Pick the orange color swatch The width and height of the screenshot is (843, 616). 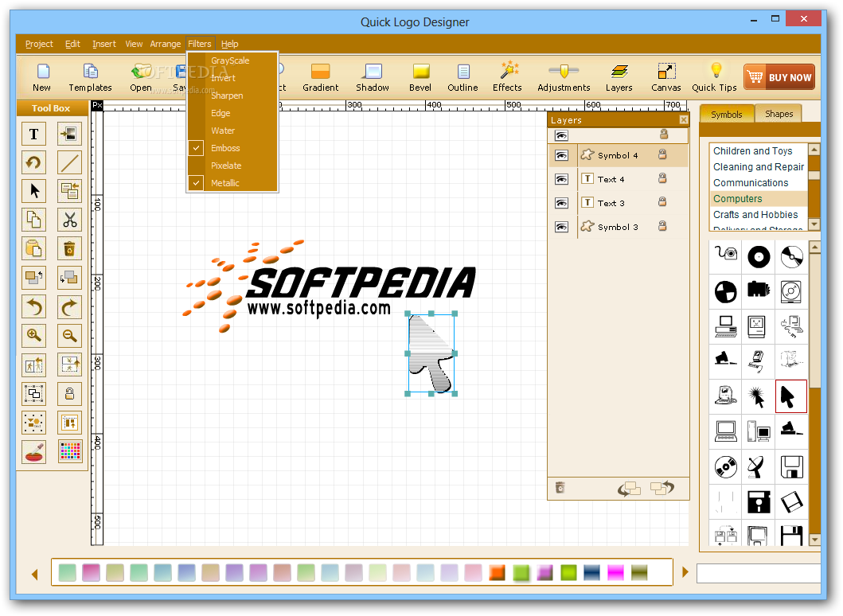pyautogui.click(x=498, y=572)
